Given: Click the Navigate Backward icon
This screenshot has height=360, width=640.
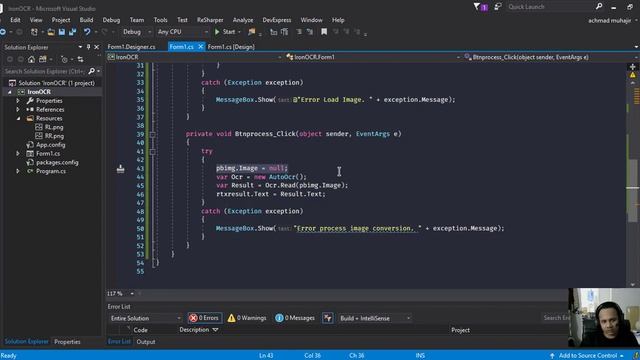Looking at the screenshot, I should [x=2, y=32].
